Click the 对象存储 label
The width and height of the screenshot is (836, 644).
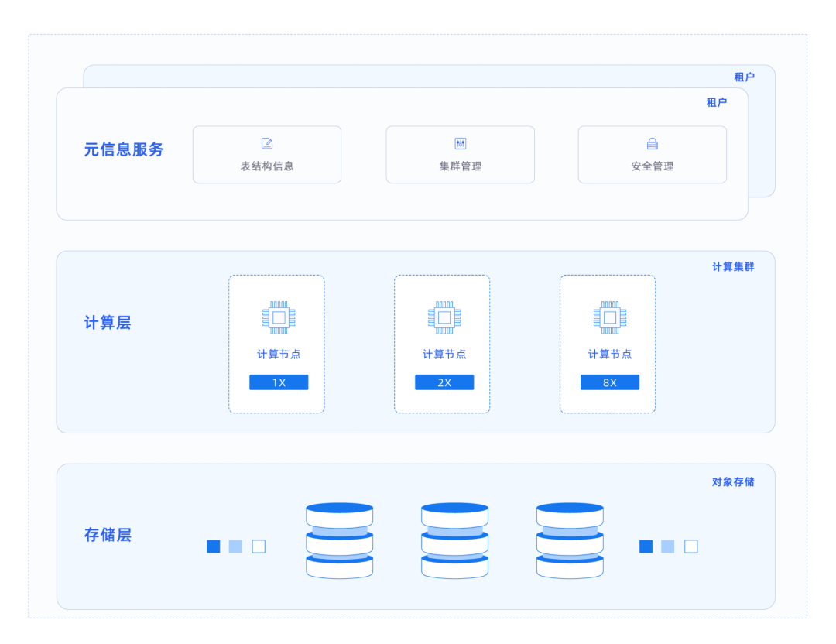click(x=733, y=482)
